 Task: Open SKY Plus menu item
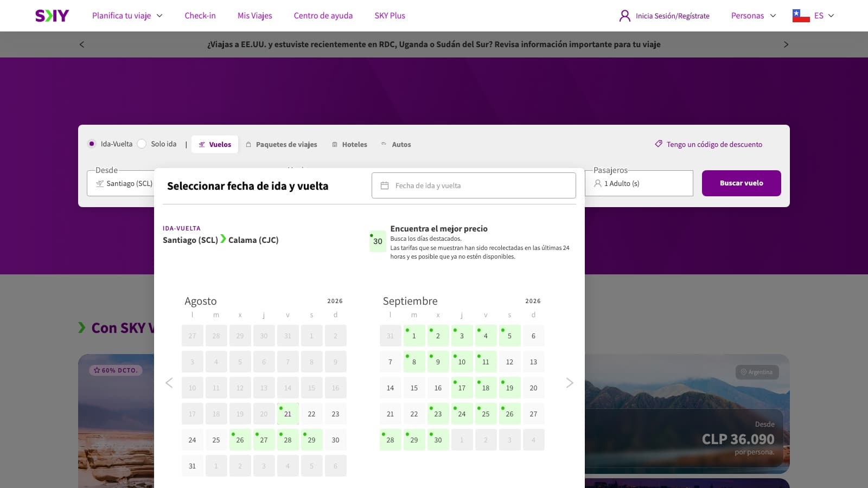point(390,16)
